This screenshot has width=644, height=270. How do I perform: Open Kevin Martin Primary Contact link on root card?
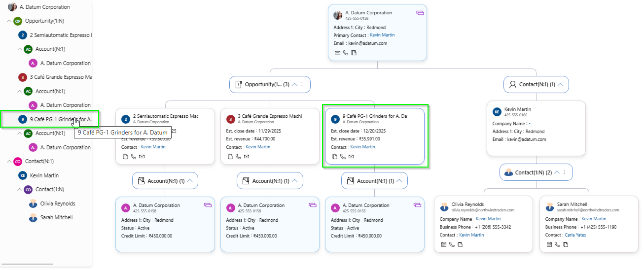pyautogui.click(x=382, y=35)
